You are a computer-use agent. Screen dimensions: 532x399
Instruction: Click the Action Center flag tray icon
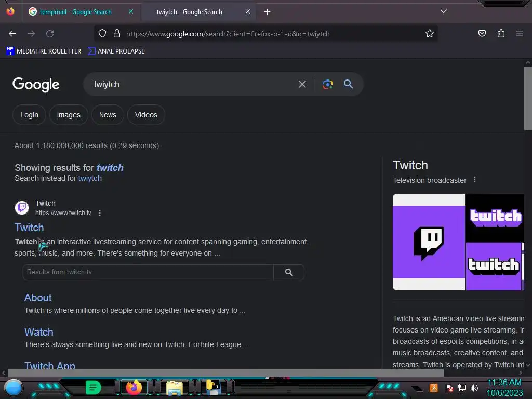tap(449, 388)
